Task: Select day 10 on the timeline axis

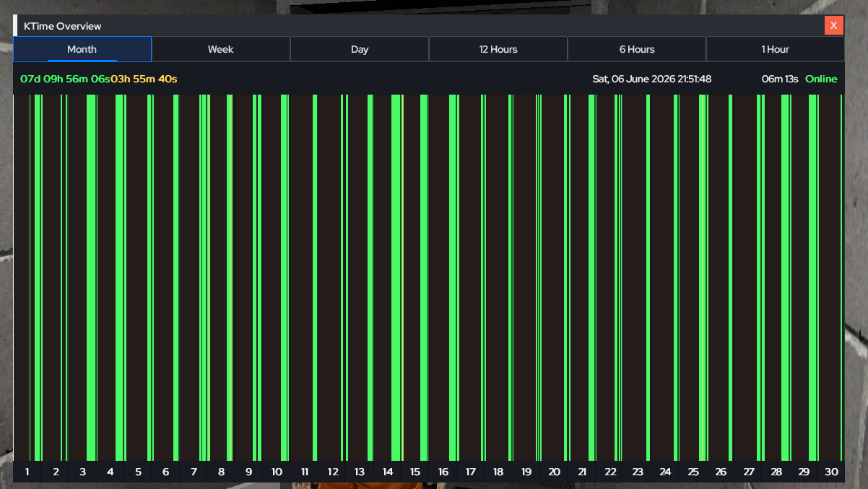Action: (277, 472)
